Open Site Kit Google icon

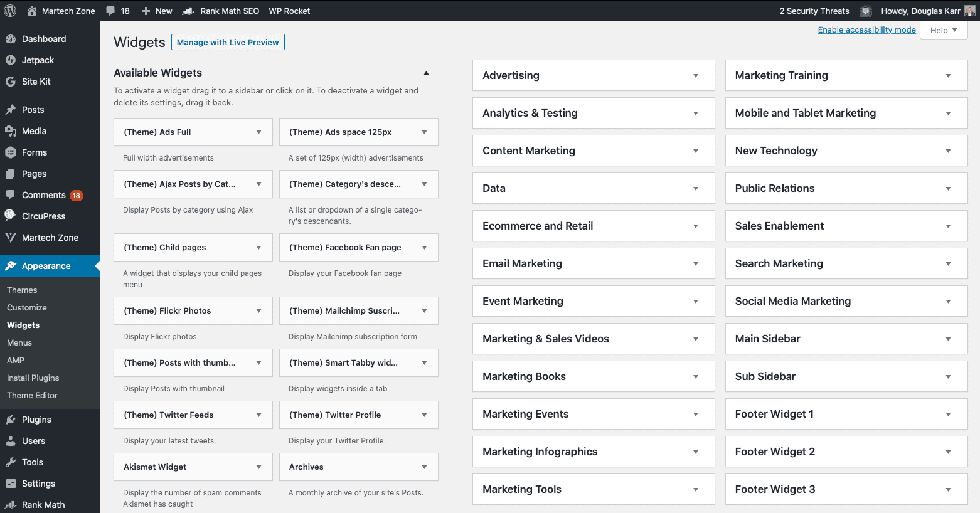click(11, 82)
